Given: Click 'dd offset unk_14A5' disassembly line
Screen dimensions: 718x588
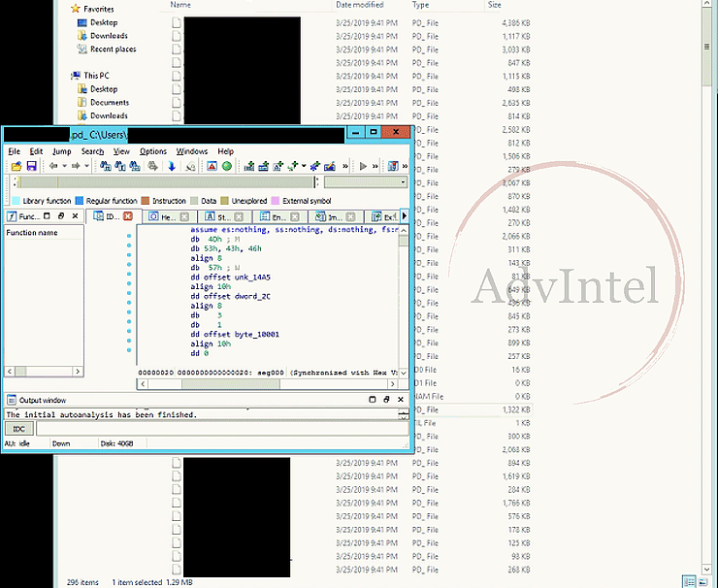Looking at the screenshot, I should [x=230, y=278].
